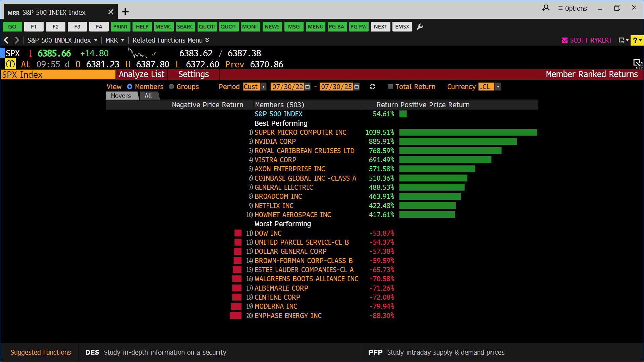Open ROYAL CARIBBEAN CRUISES LTD row
Screen dimensions: 644x362
coord(304,151)
